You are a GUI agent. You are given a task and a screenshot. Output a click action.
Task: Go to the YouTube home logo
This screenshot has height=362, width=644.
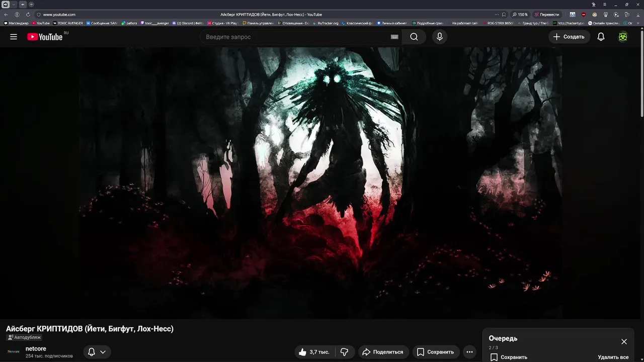pyautogui.click(x=45, y=37)
